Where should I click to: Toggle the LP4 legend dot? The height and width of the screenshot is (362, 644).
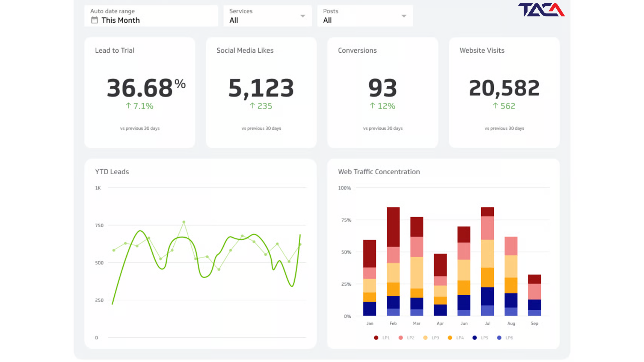[x=450, y=338]
